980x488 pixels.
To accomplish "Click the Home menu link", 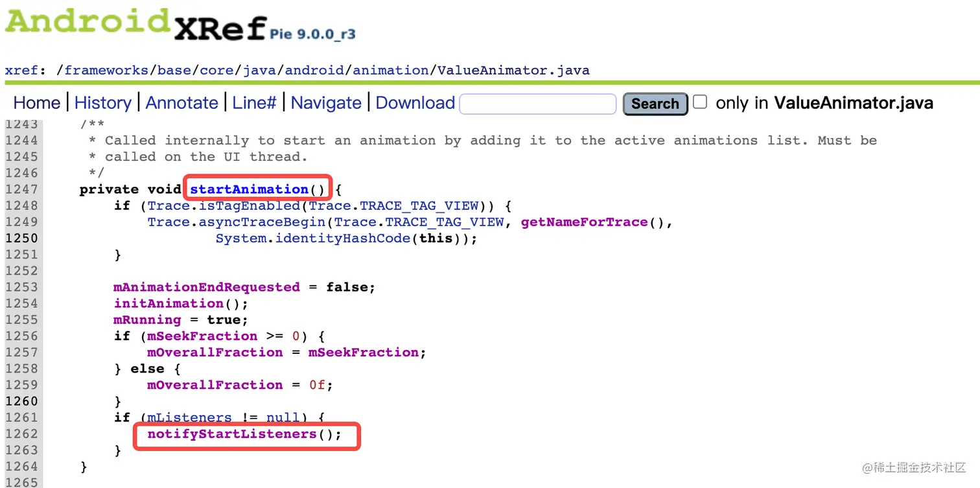I will [37, 103].
